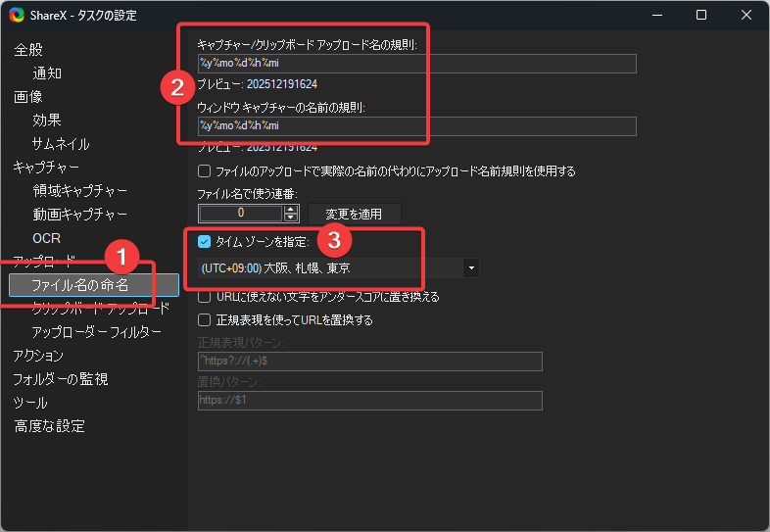Open the time zone dropdown list
Screen dimensions: 770x532
point(472,267)
